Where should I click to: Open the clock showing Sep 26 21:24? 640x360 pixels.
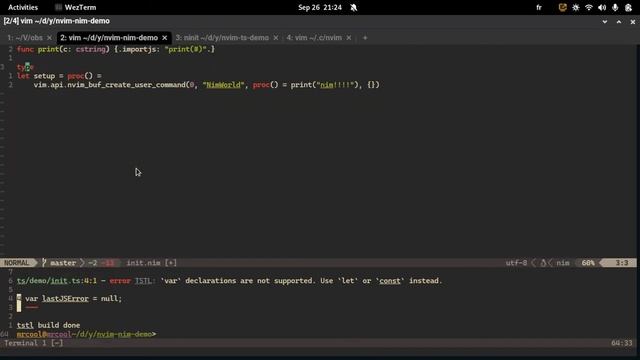(320, 7)
